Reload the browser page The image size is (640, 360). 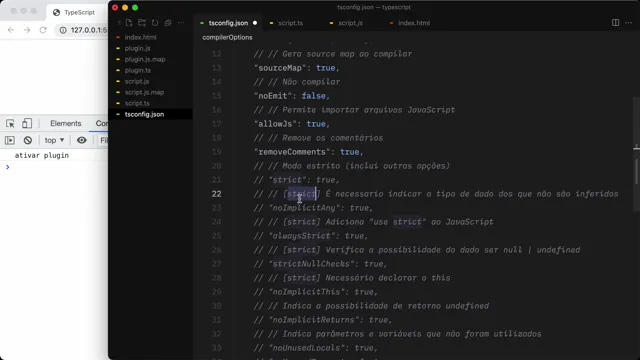click(43, 30)
